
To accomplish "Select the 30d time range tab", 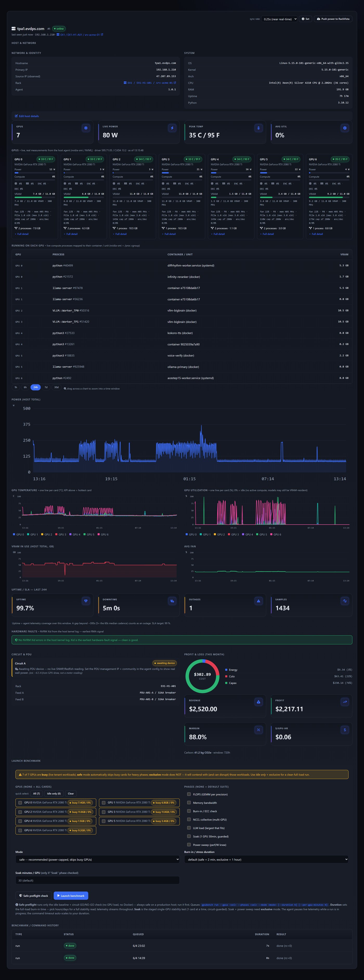I will [56, 387].
